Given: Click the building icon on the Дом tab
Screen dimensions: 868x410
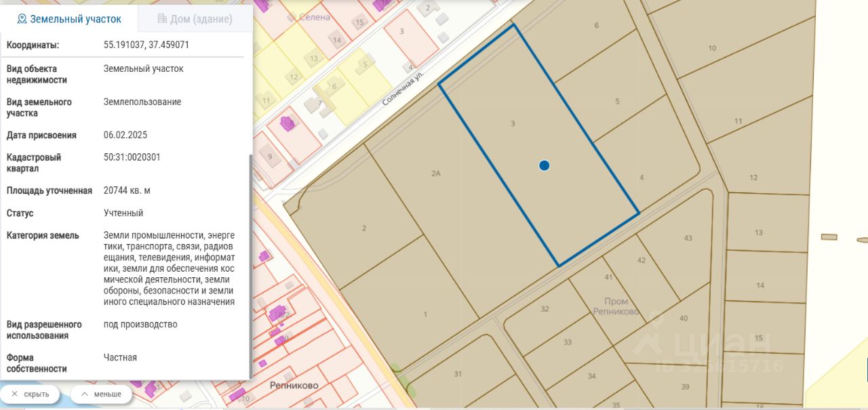Looking at the screenshot, I should [162, 19].
